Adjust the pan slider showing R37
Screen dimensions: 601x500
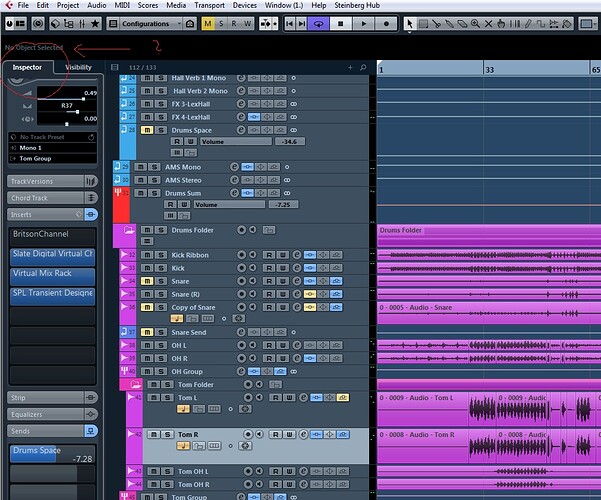point(77,112)
